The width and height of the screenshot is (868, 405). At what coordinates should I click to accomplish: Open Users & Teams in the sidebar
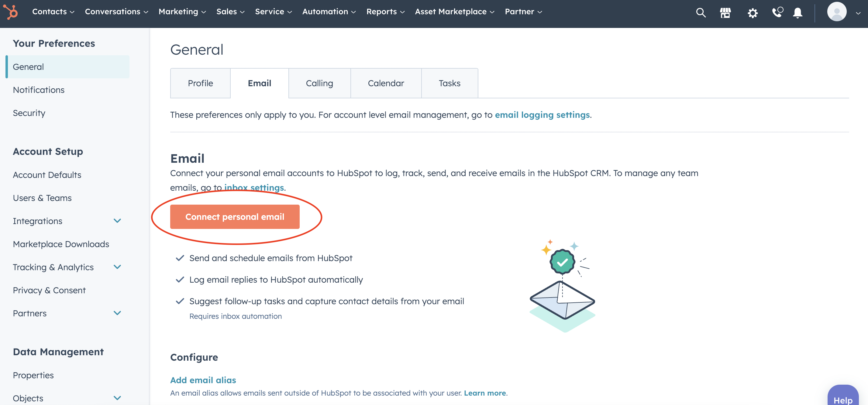click(x=42, y=198)
